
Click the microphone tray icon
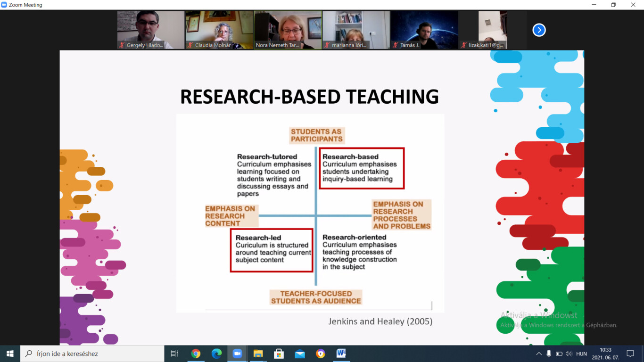[549, 354]
